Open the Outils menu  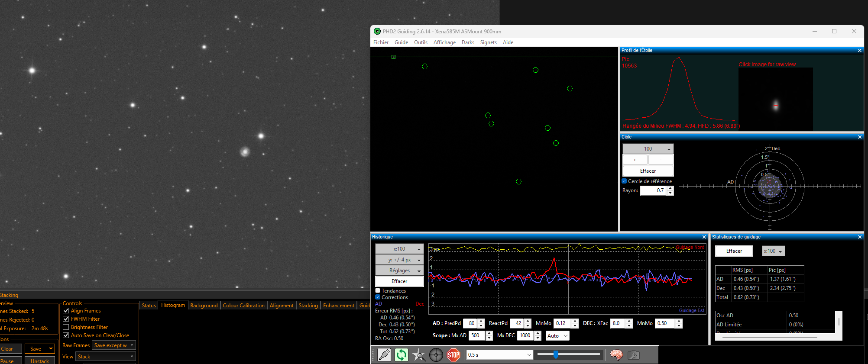point(420,42)
